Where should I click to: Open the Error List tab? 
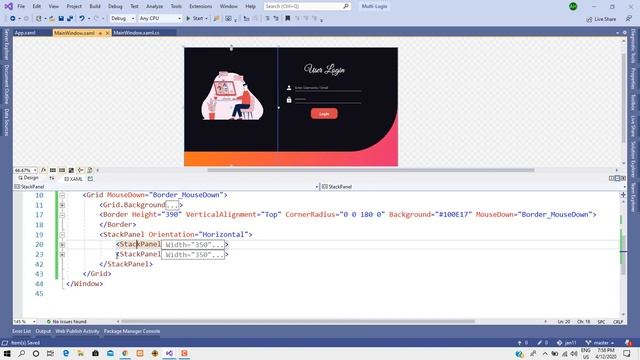(x=21, y=331)
